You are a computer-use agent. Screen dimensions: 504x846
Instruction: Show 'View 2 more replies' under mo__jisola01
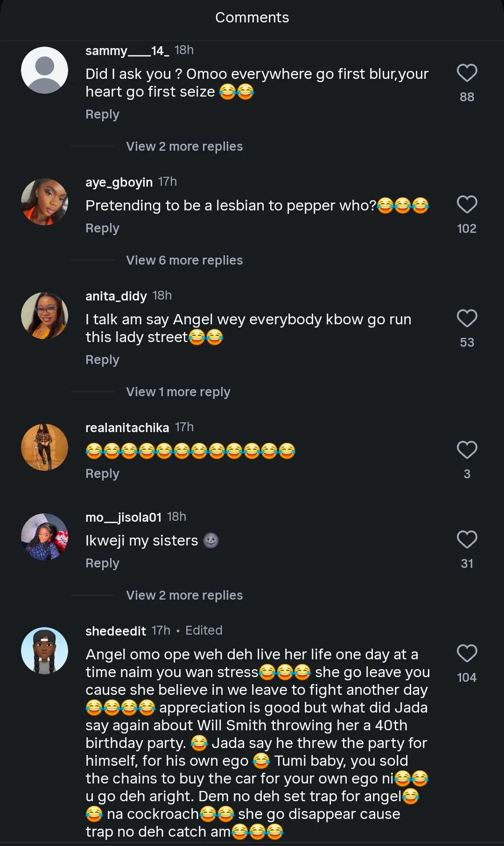click(x=184, y=595)
